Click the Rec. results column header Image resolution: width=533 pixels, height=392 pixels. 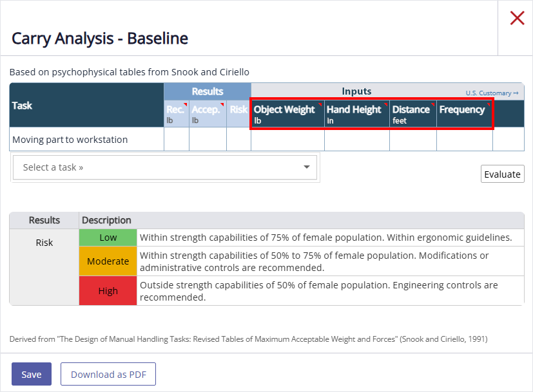(x=176, y=114)
